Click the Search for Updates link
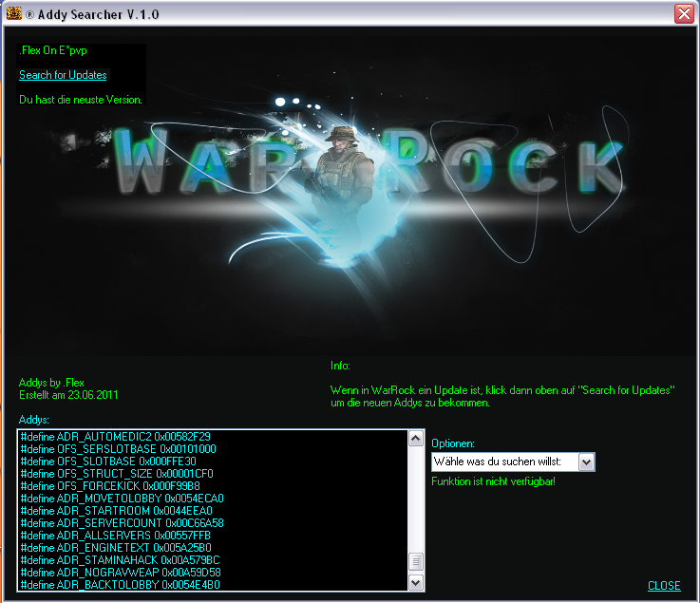700x603 pixels. 63,75
